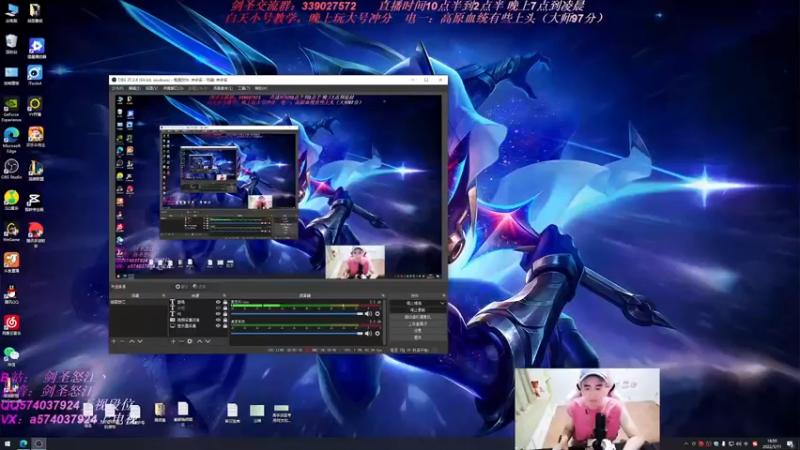Viewport: 800px width, 450px height.
Task: Toggle visibility eye of the first text source
Action: (218, 302)
